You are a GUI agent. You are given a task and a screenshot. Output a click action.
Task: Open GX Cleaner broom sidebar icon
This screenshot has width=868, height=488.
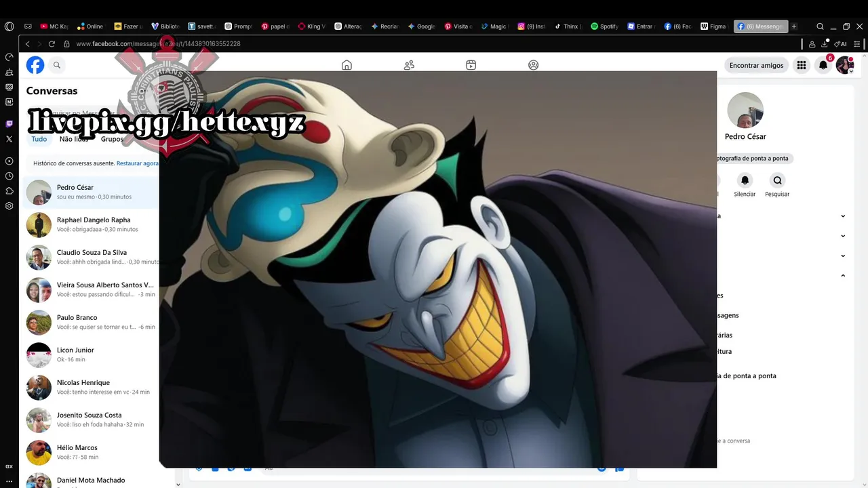[9, 72]
